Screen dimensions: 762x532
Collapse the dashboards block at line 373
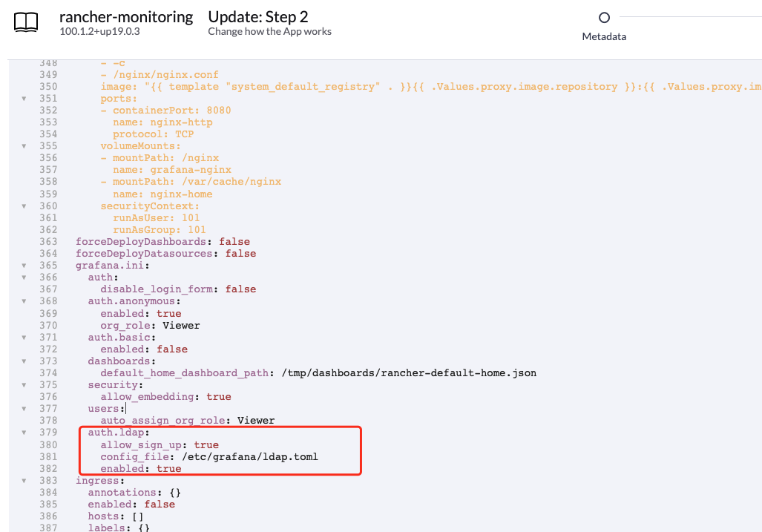coord(24,361)
